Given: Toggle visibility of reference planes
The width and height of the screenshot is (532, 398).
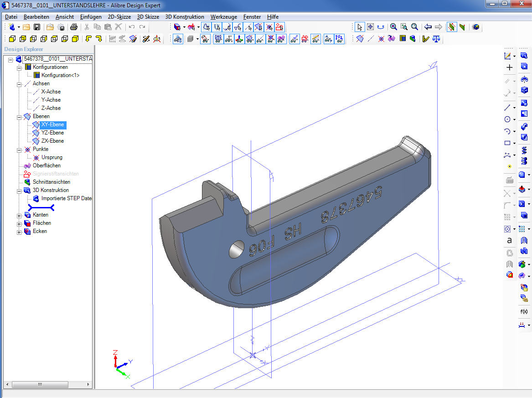Looking at the screenshot, I should pyautogui.click(x=250, y=39).
